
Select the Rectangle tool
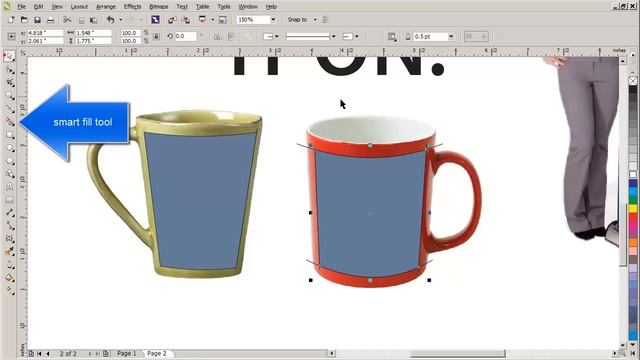point(9,135)
